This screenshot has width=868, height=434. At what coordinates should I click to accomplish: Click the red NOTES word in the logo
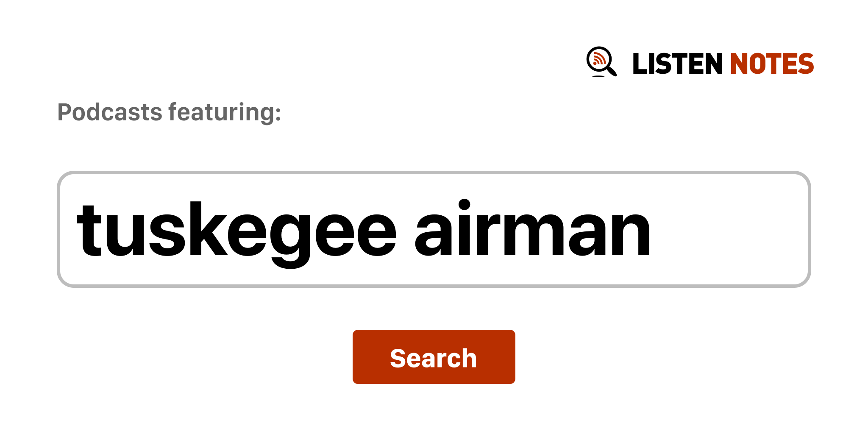772,64
